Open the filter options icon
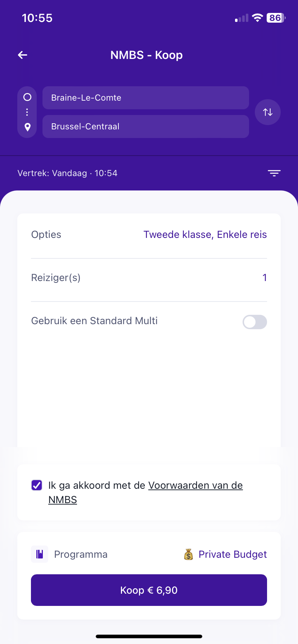Screen dimensions: 298x644 [x=274, y=173]
